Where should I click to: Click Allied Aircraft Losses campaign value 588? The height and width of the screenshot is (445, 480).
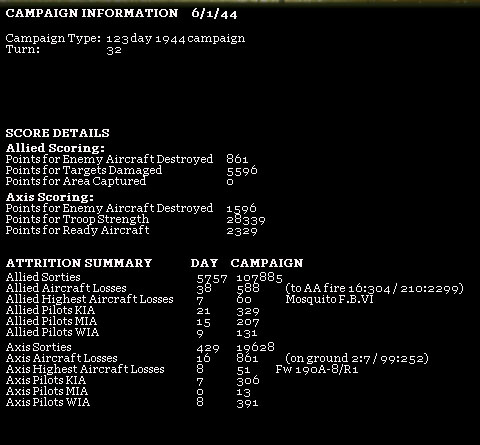pos(248,289)
